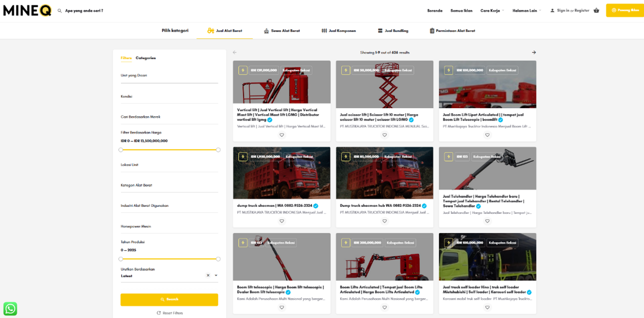Image resolution: width=644 pixels, height=318 pixels.
Task: Click lightning badge on Boom Lifts Articulated card
Action: pyautogui.click(x=346, y=243)
